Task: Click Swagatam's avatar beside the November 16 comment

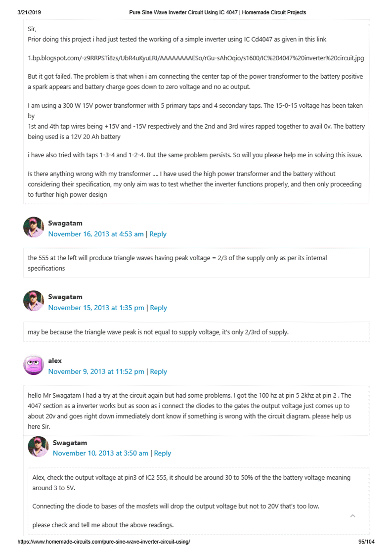Action: pos(34,228)
